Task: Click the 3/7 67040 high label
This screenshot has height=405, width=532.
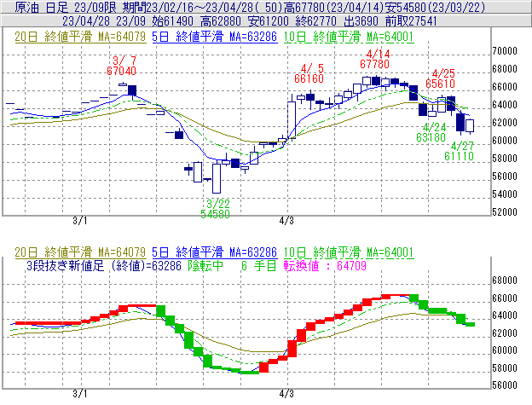Action: click(121, 66)
